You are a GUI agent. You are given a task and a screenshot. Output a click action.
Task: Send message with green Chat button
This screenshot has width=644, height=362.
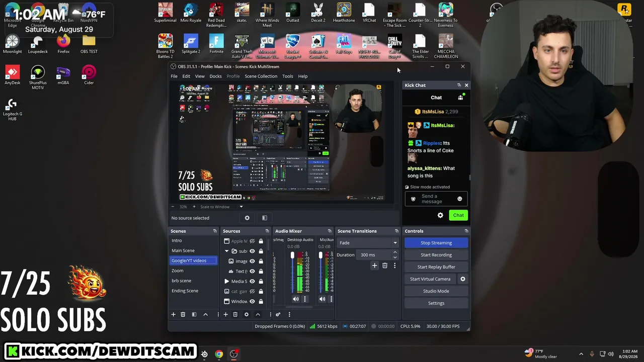click(x=458, y=215)
